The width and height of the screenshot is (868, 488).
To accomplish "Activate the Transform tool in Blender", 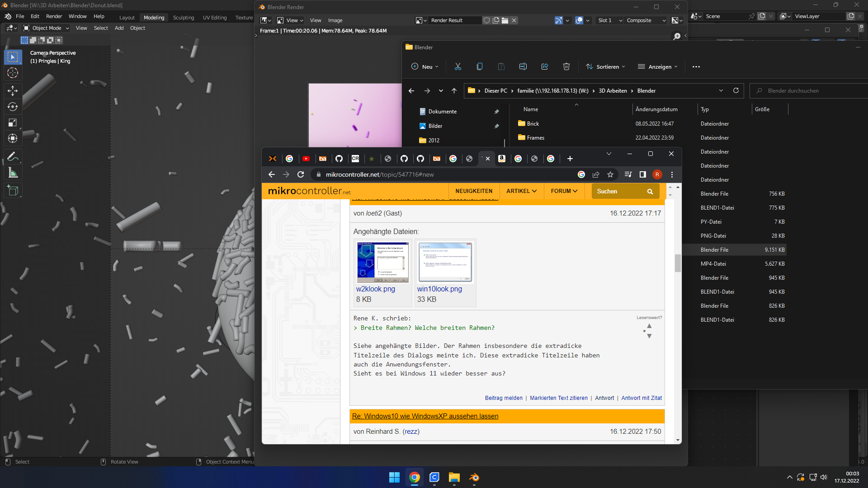I will [x=13, y=138].
